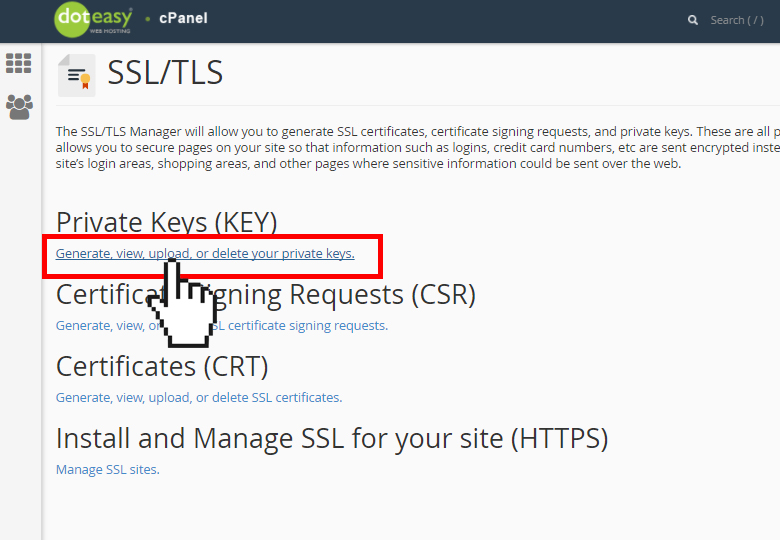Open the SSL certificate signing requests link
Image resolution: width=780 pixels, height=540 pixels.
[222, 326]
